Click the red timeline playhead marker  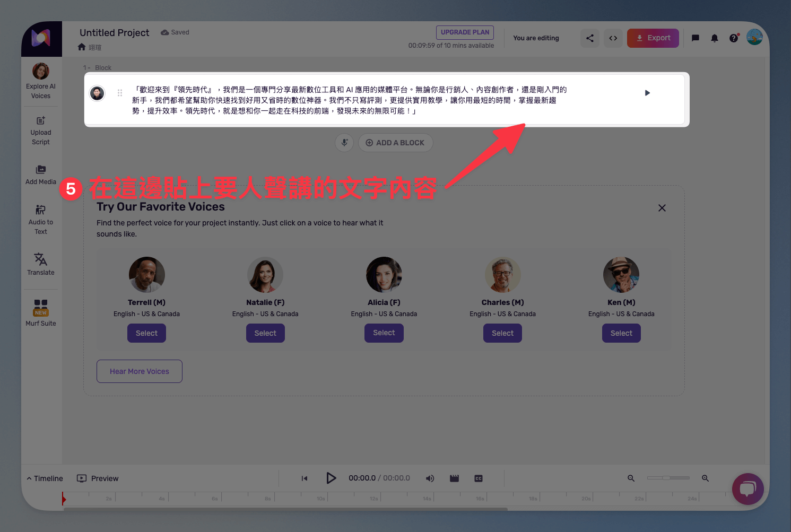64,499
